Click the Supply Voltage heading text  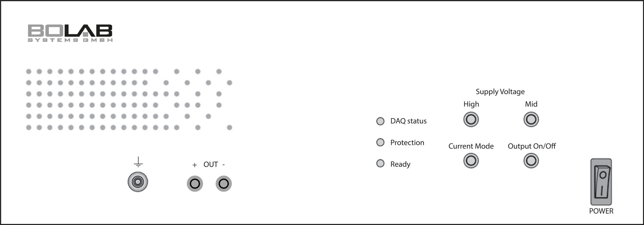pyautogui.click(x=500, y=92)
